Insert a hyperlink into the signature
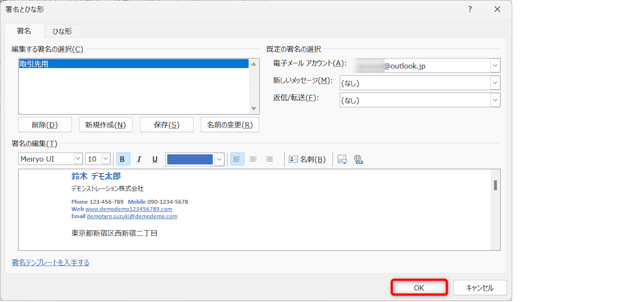This screenshot has height=302, width=644. pyautogui.click(x=358, y=159)
